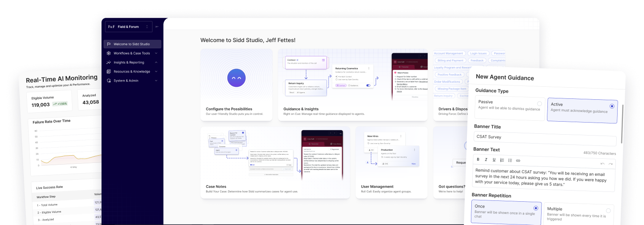This screenshot has height=225, width=644.
Task: Open the User Management card
Action: 391,162
